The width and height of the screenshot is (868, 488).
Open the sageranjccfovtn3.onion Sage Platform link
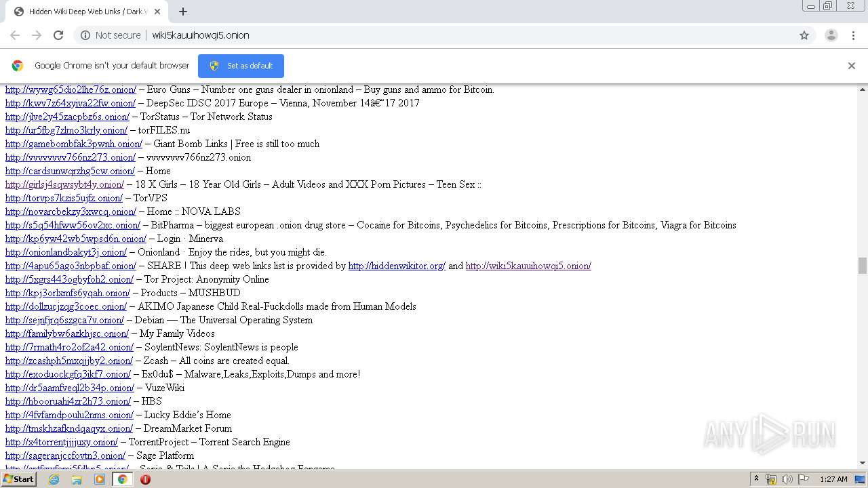tap(65, 455)
